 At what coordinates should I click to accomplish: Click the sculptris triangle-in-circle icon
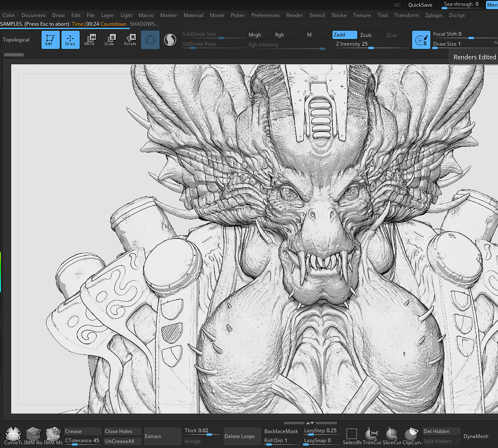[150, 40]
